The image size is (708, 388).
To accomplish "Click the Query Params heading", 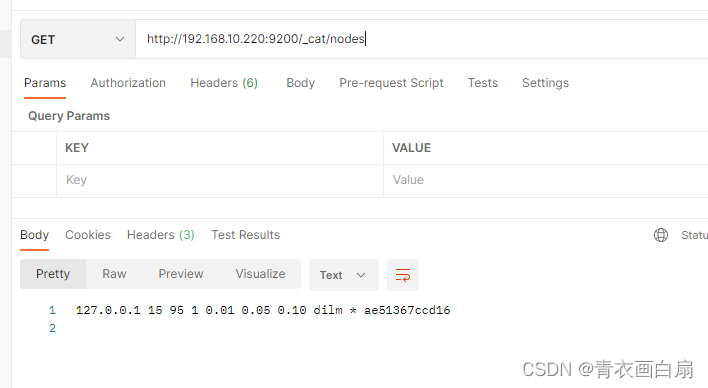I will point(69,116).
